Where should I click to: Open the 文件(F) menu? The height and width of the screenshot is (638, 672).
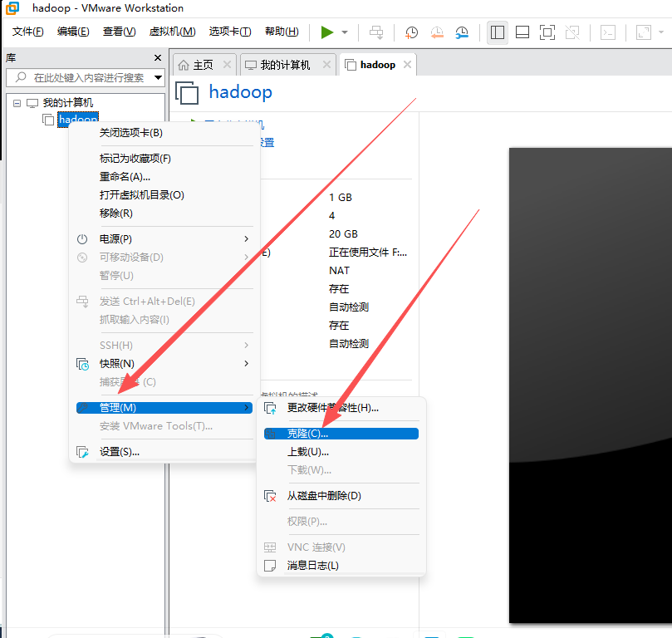point(28,32)
